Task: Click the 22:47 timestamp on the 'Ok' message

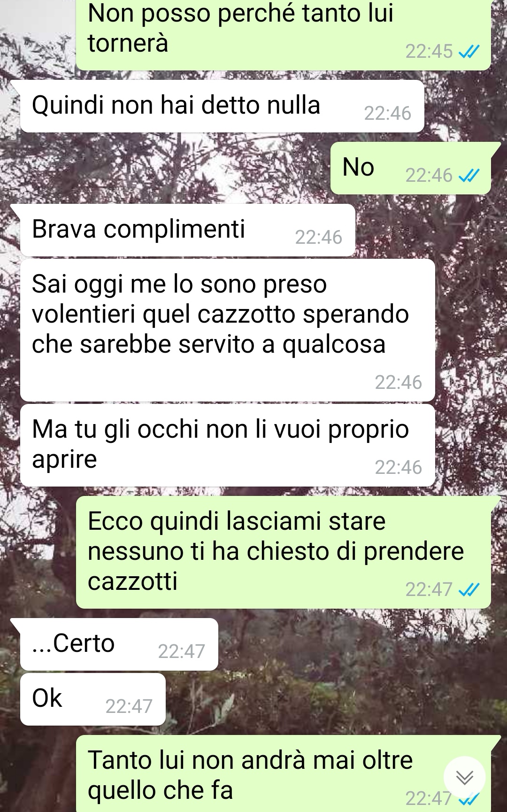Action: click(129, 706)
